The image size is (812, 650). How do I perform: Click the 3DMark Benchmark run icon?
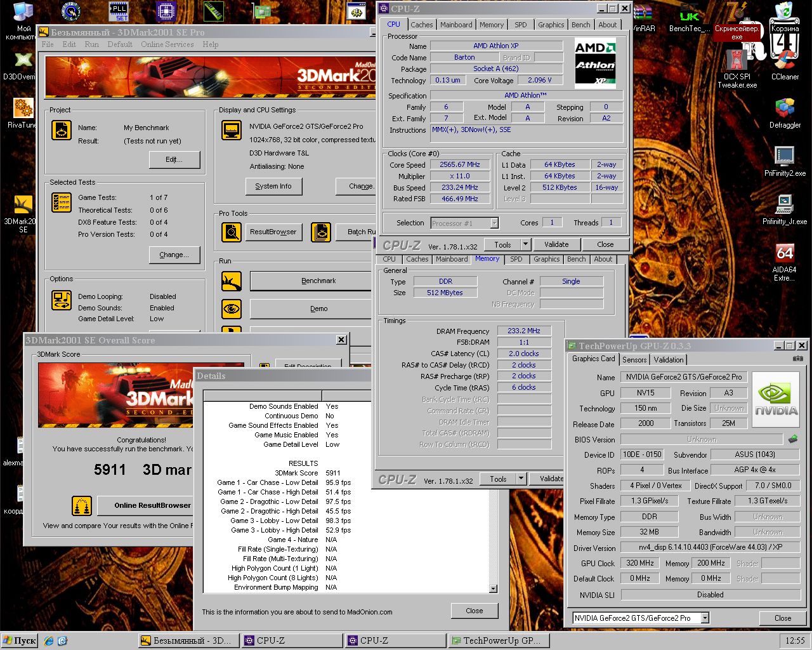click(232, 281)
